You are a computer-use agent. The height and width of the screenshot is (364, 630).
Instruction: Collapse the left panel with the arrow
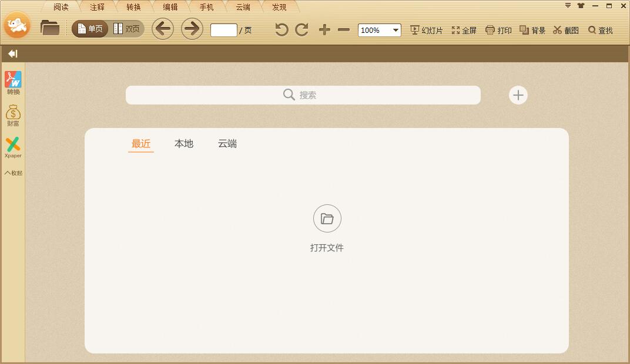[12, 53]
